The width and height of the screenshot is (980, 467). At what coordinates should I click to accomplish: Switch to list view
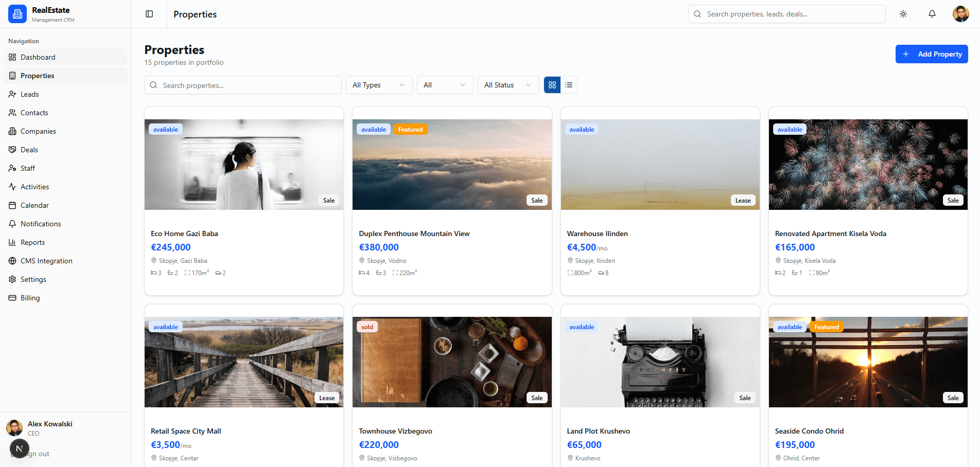[569, 85]
